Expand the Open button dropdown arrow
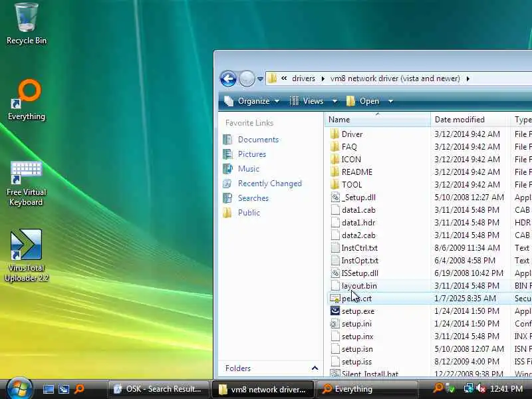 point(390,101)
